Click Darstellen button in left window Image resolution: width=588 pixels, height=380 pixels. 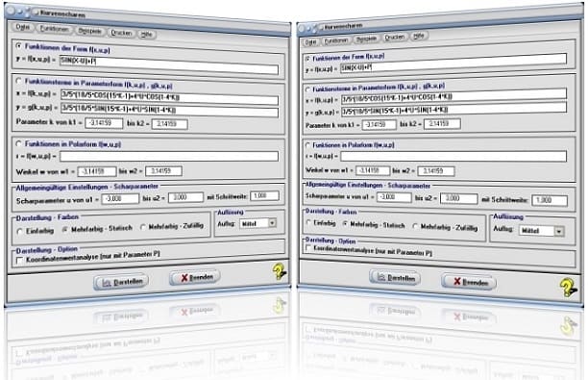121,282
